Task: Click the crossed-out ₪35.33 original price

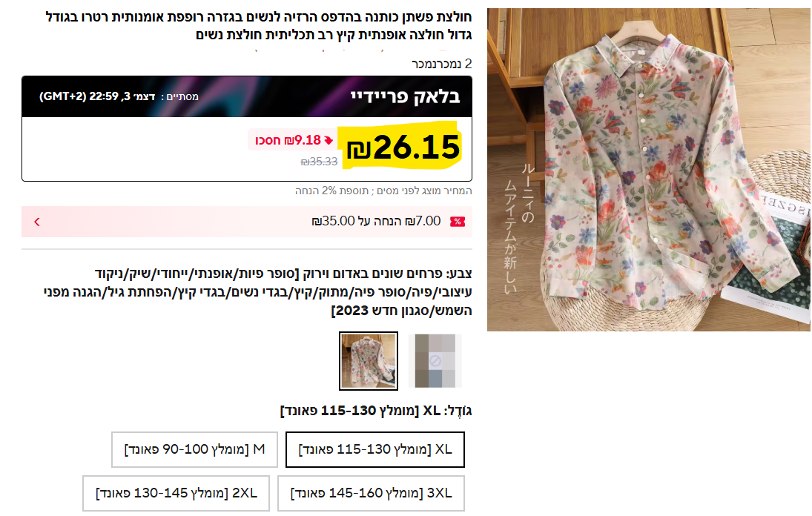Action: 319,162
